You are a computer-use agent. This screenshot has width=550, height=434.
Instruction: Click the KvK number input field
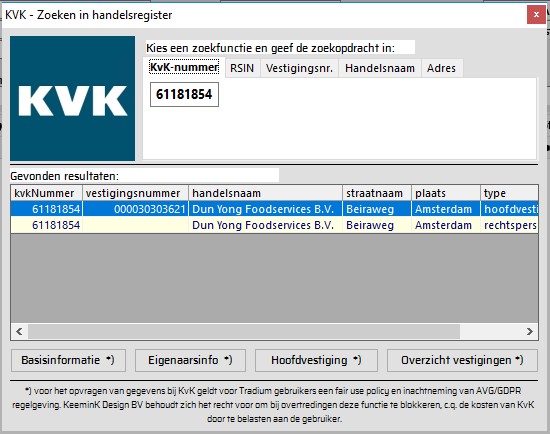click(184, 94)
